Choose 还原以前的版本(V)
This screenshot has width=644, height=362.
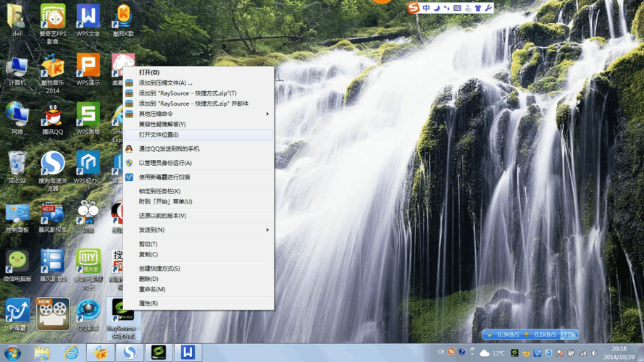point(198,216)
